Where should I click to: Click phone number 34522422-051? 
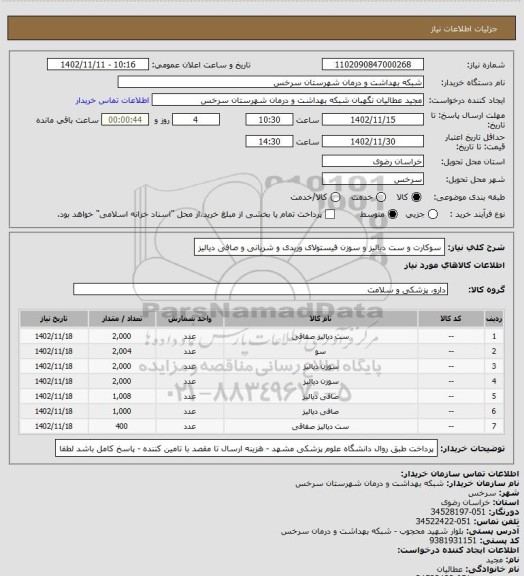tap(443, 521)
